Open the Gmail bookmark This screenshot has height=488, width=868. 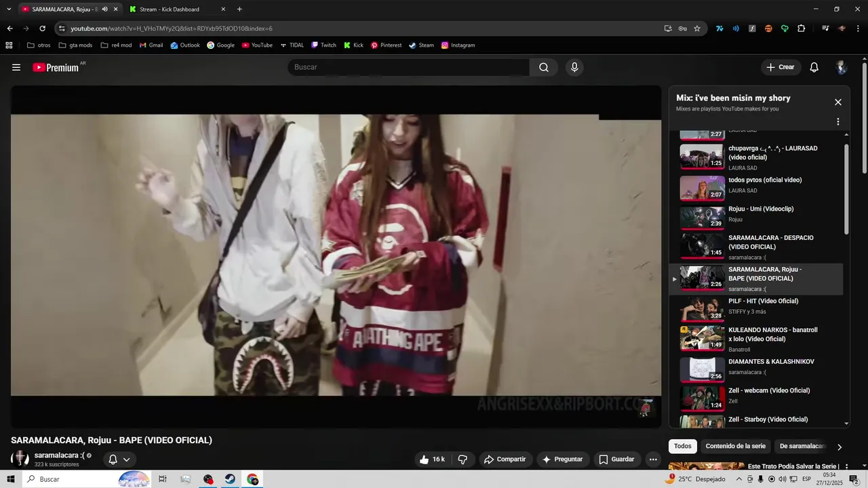(151, 45)
